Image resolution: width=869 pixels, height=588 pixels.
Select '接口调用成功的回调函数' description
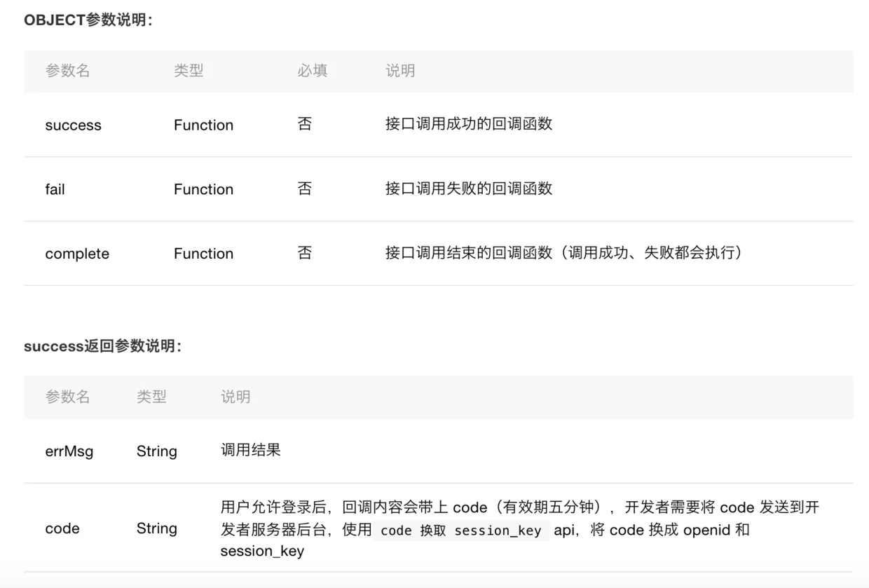[469, 124]
